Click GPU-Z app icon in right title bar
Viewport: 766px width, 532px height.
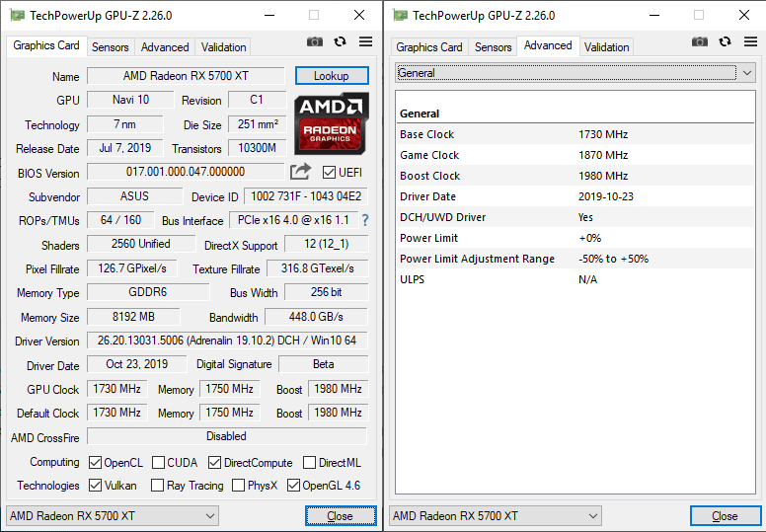tap(400, 16)
